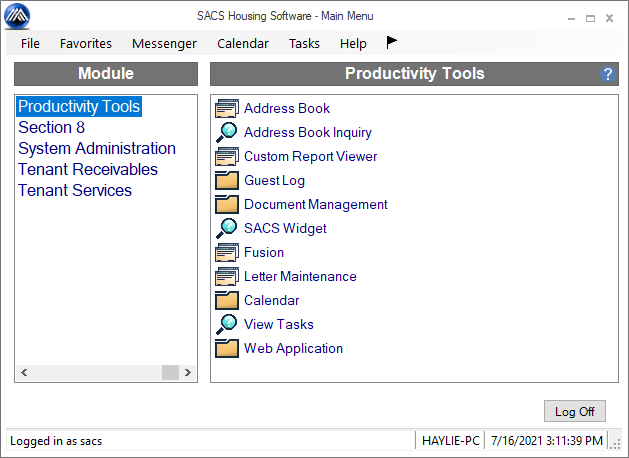
Task: Open the File menu
Action: pyautogui.click(x=30, y=43)
